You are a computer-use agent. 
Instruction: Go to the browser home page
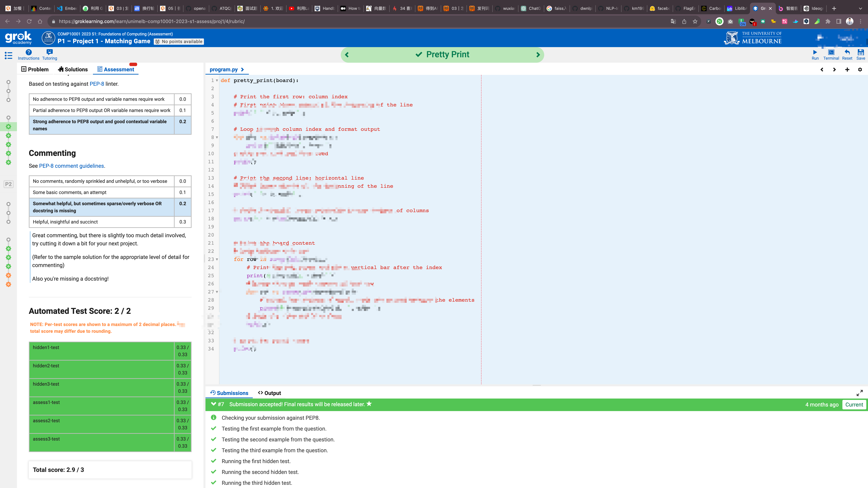(40, 22)
